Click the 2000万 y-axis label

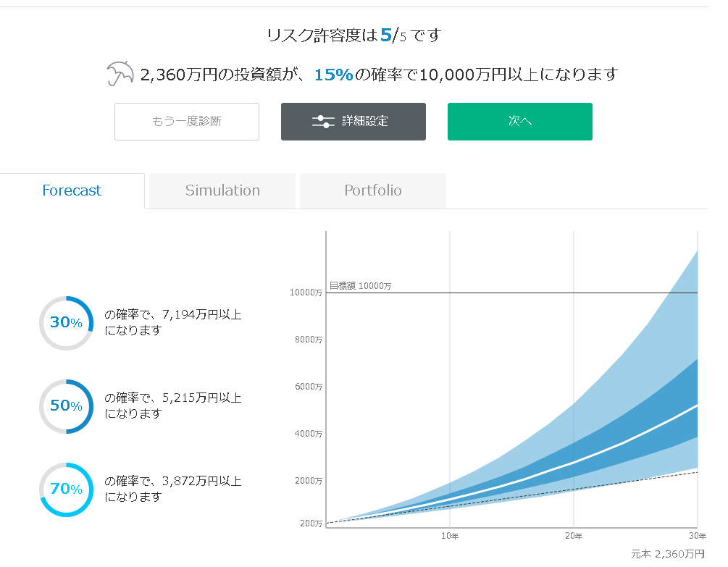[309, 481]
